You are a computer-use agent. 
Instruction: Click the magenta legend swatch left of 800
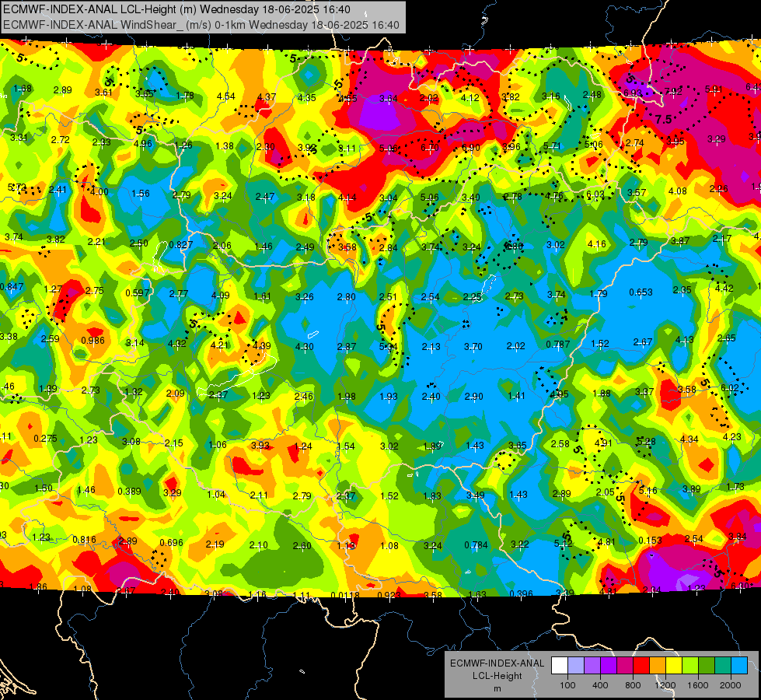coord(625,666)
